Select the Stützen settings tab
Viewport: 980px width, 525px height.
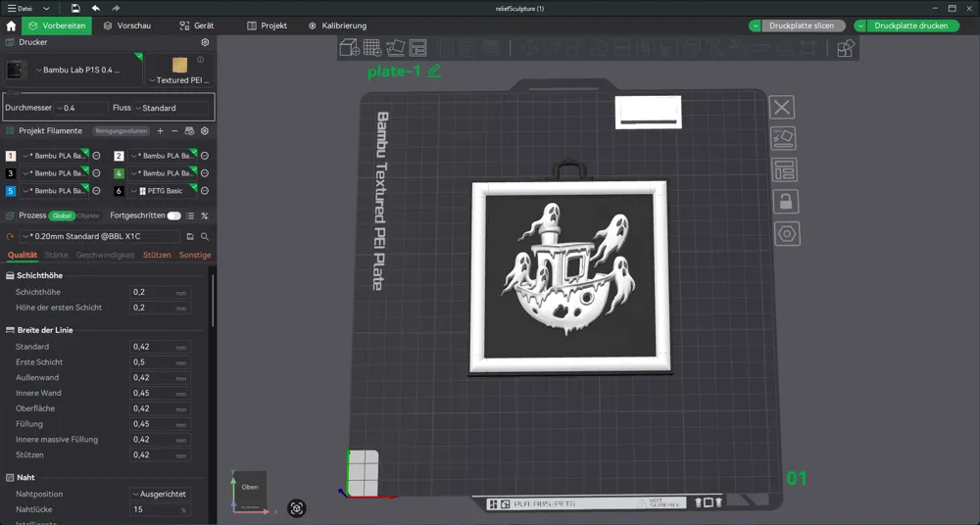point(157,255)
